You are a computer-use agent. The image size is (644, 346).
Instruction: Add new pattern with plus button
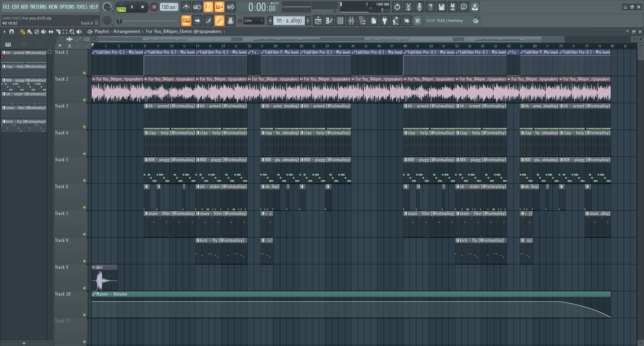[308, 21]
